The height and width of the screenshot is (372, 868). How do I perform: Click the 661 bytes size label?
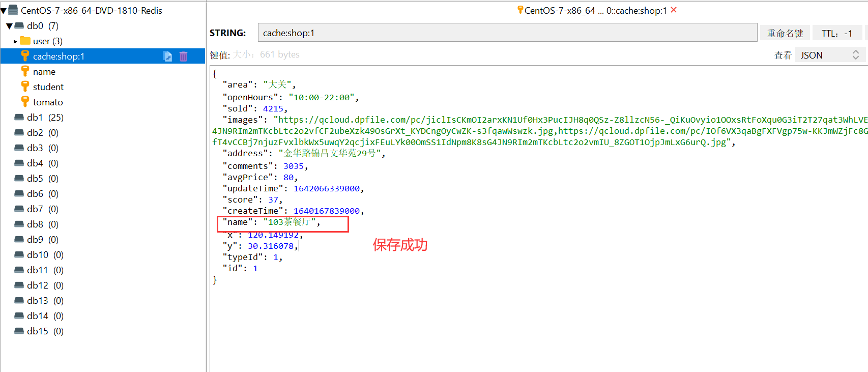tap(279, 54)
